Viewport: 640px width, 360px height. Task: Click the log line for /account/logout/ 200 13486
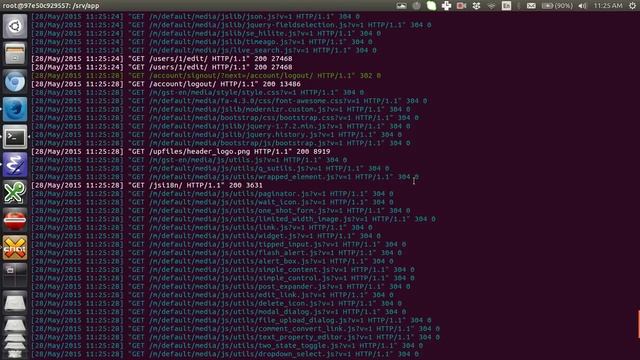(x=166, y=84)
